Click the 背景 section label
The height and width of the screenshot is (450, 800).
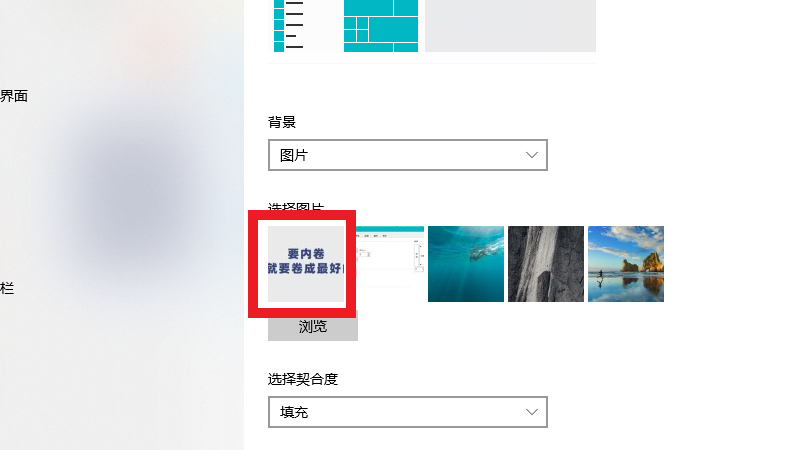(x=282, y=122)
